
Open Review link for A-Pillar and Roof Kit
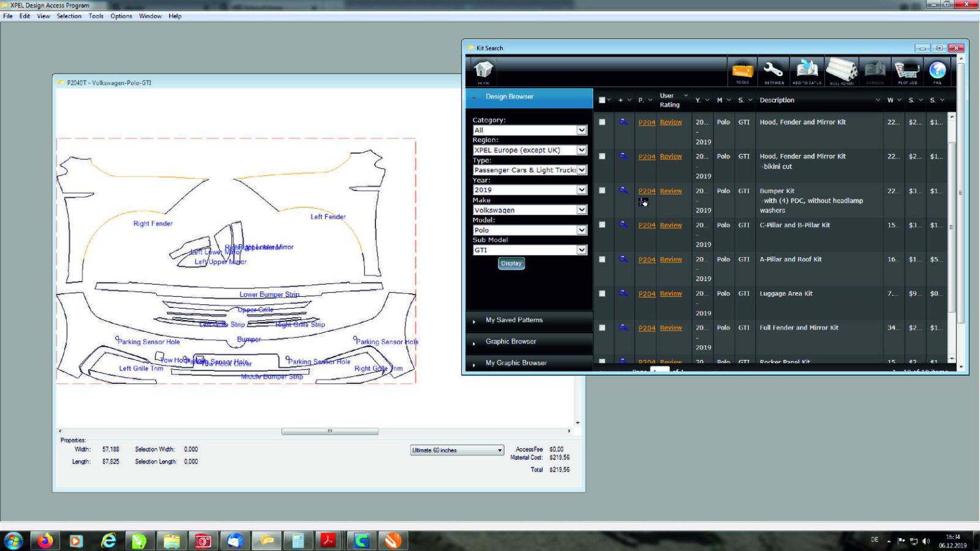(x=671, y=260)
